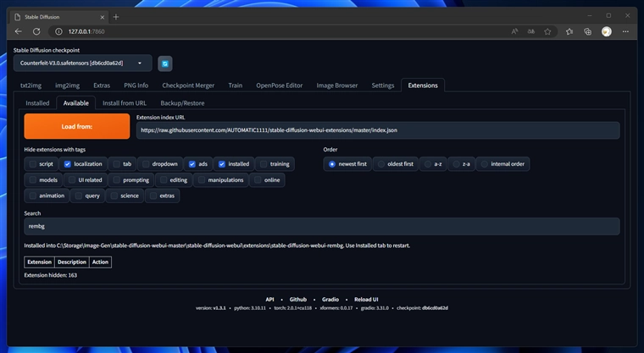644x353 pixels.
Task: Open the Collections icon
Action: pos(588,31)
